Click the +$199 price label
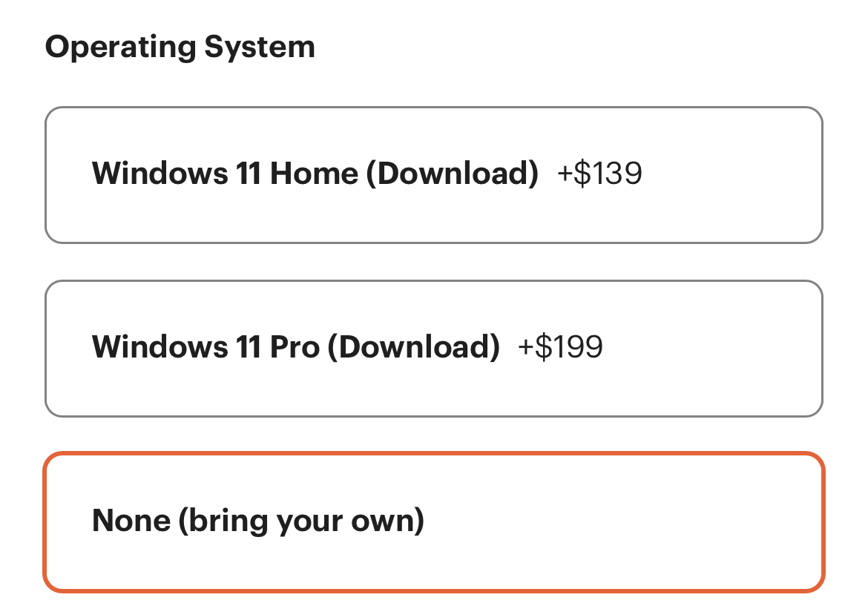Image resolution: width=868 pixels, height=606 pixels. [x=561, y=347]
